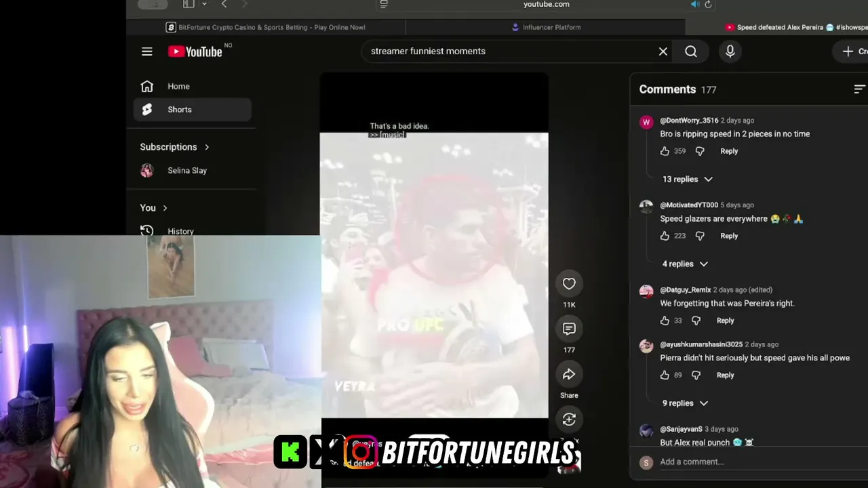Open @SanjayvanS username link
868x488 pixels.
tap(681, 429)
